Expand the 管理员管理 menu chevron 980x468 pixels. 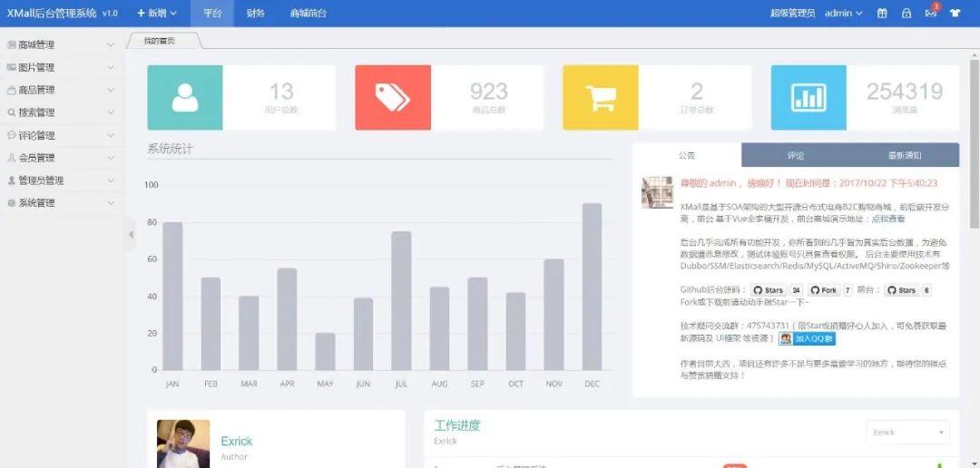pyautogui.click(x=111, y=180)
